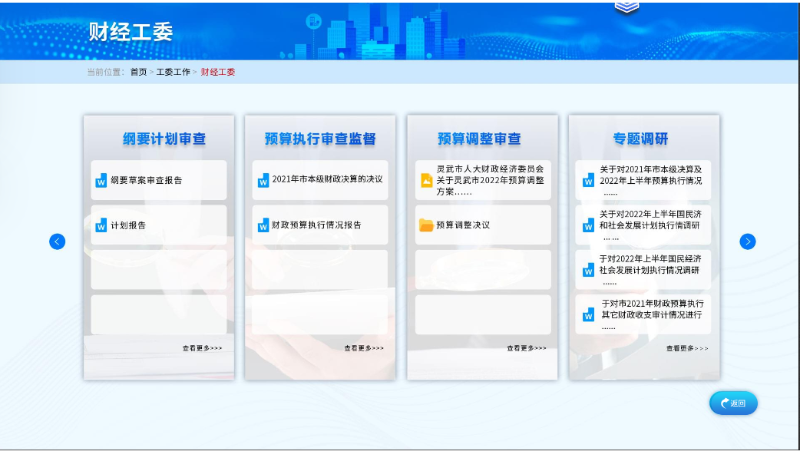The height and width of the screenshot is (453, 800).
Task: Click Word icon beside 财政预算执行情况报告
Action: (x=263, y=225)
